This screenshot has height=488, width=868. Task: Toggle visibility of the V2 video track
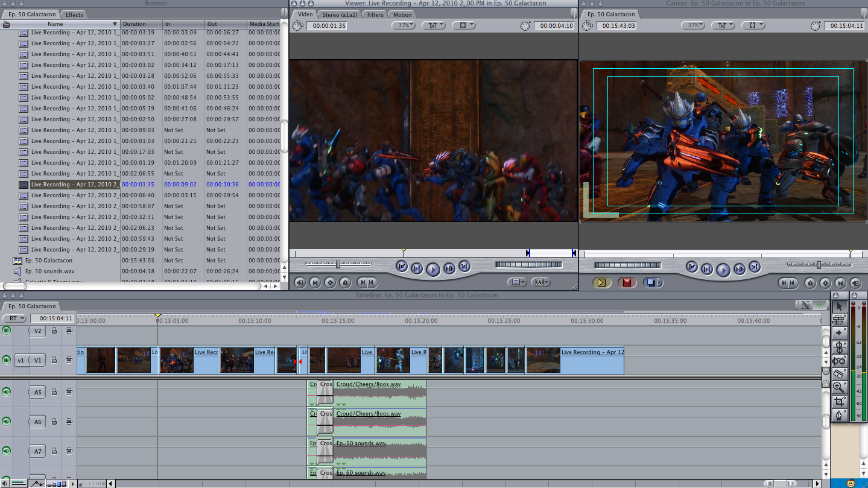click(x=6, y=330)
